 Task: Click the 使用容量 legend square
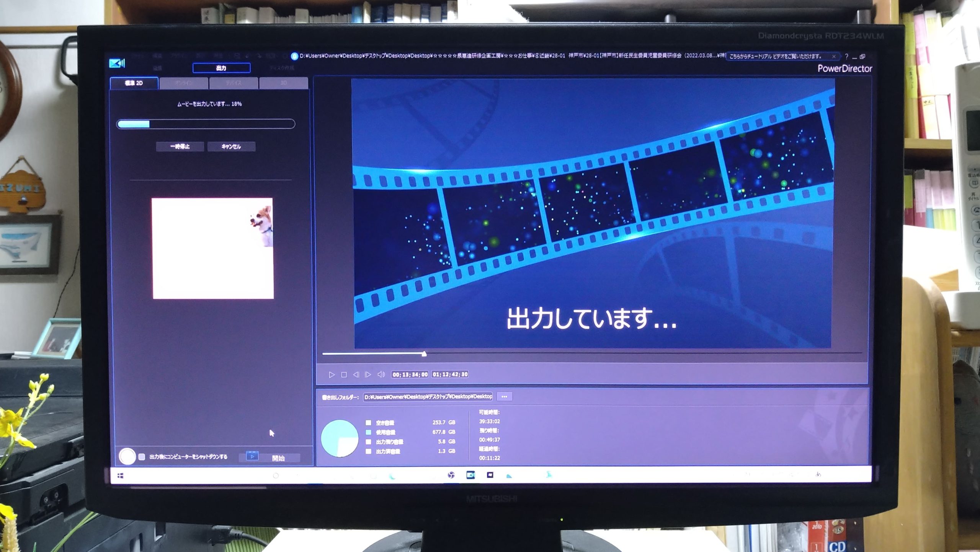pyautogui.click(x=368, y=432)
